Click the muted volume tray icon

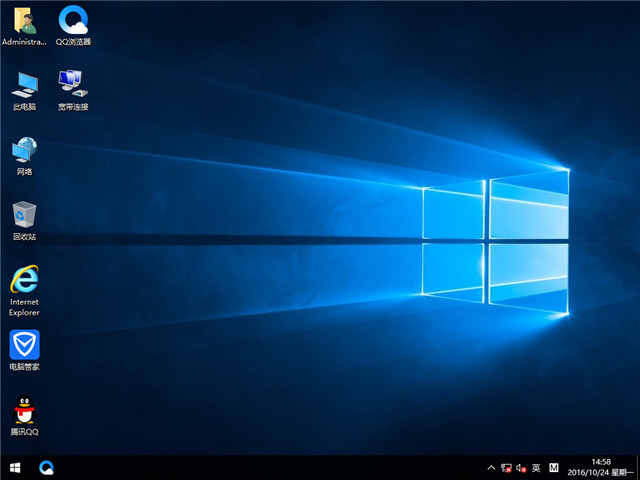coord(520,467)
